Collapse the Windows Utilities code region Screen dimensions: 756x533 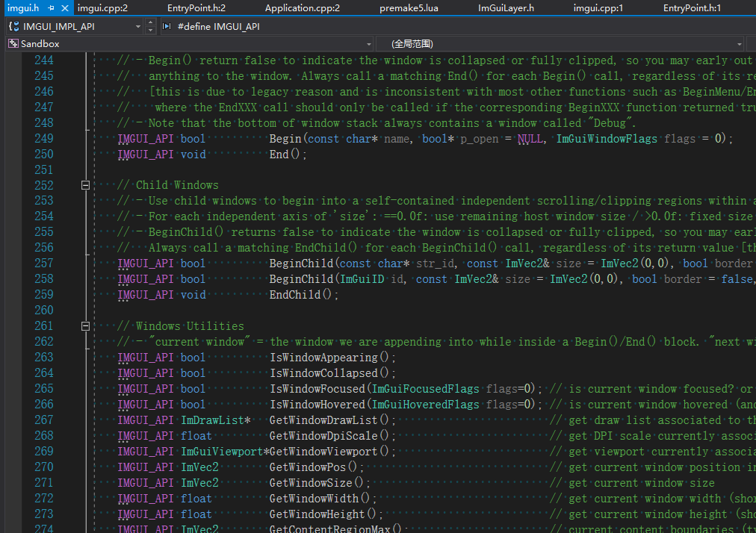click(x=85, y=325)
